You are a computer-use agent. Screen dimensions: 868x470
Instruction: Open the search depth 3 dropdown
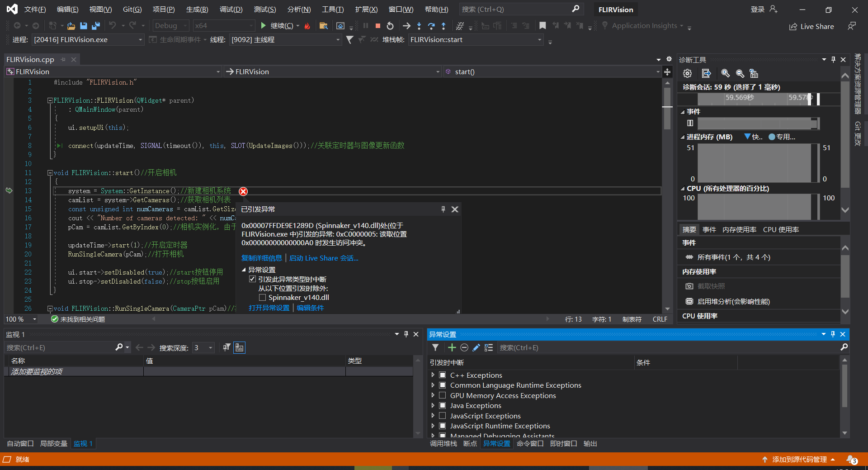[203, 347]
